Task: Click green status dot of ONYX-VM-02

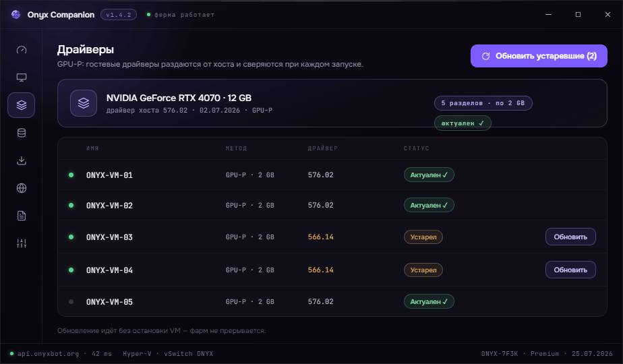Action: [71, 206]
